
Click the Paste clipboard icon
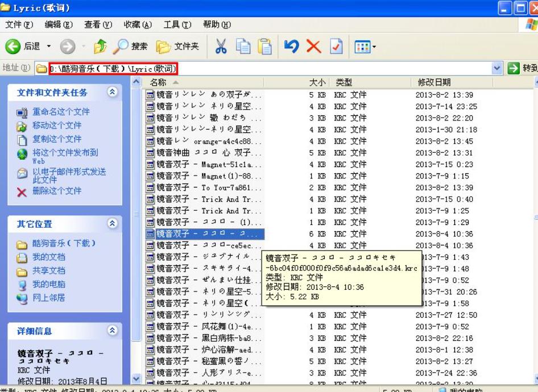264,47
